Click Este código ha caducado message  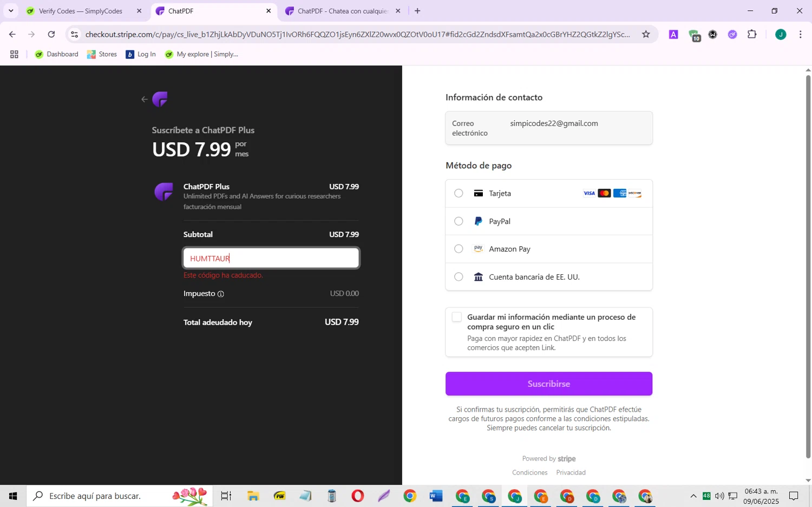223,275
